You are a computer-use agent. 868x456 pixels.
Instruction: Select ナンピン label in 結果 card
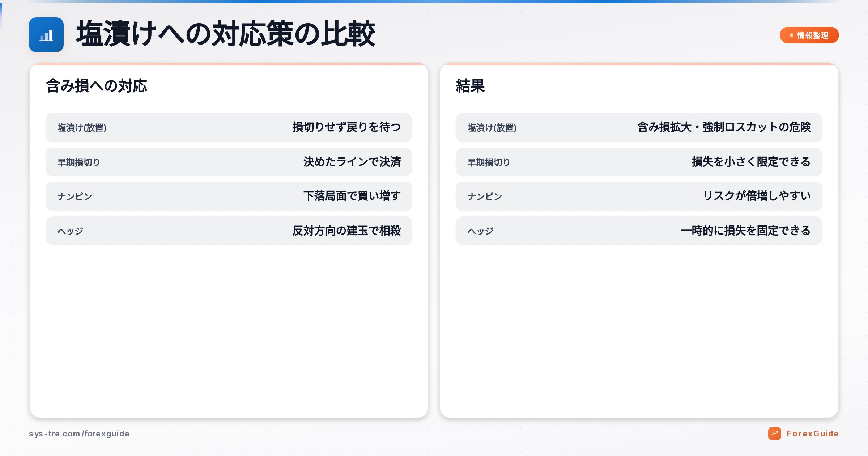point(485,196)
